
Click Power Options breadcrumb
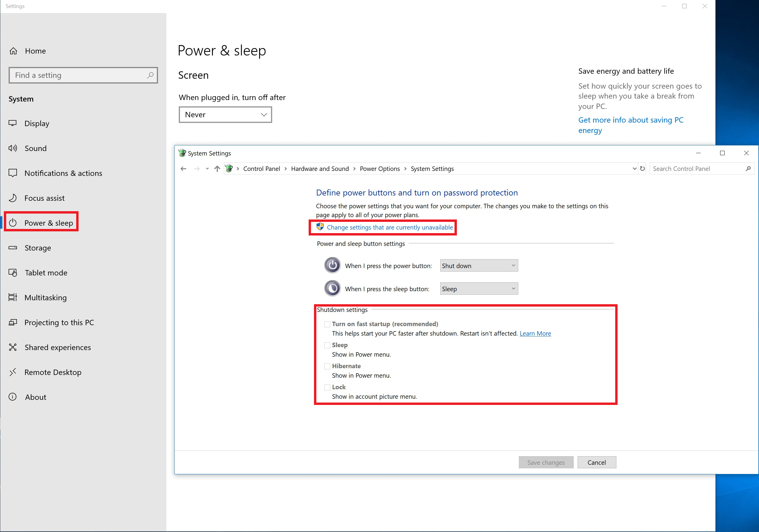coord(379,169)
